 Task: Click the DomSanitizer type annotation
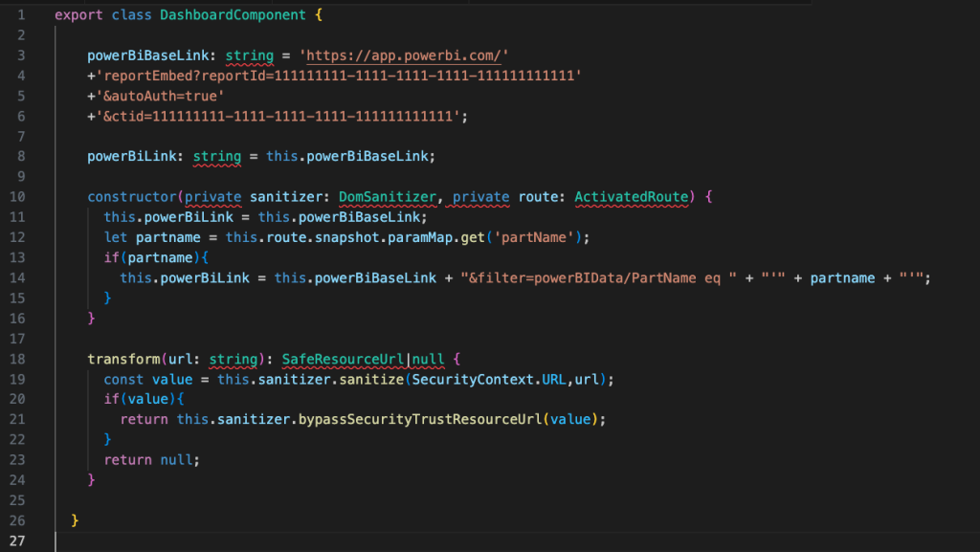click(x=389, y=197)
